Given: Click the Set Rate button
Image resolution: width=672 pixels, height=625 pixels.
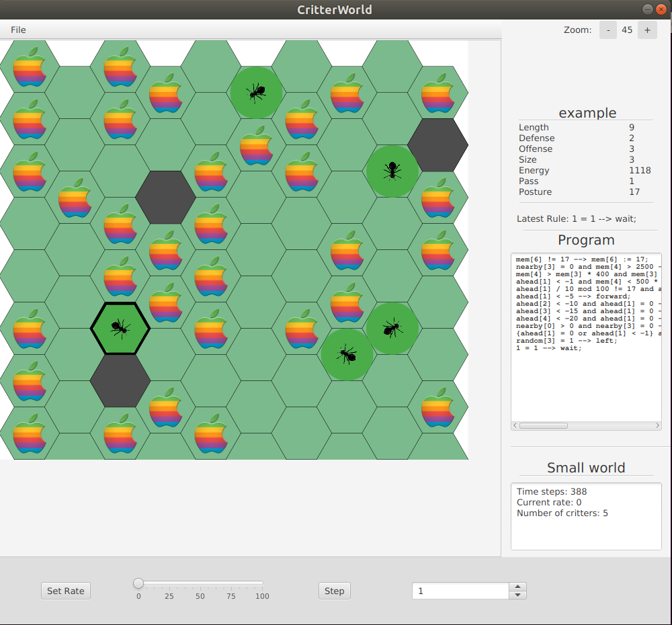Looking at the screenshot, I should (66, 591).
